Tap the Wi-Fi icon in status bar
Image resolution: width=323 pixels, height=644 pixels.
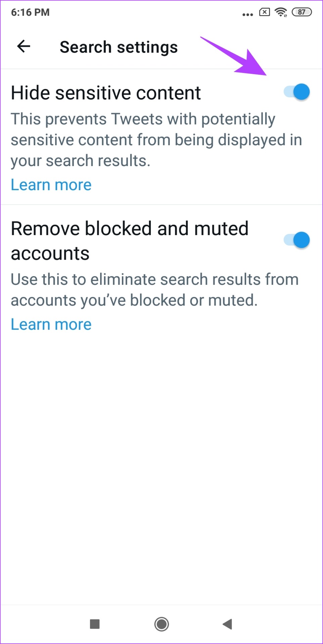tap(281, 12)
